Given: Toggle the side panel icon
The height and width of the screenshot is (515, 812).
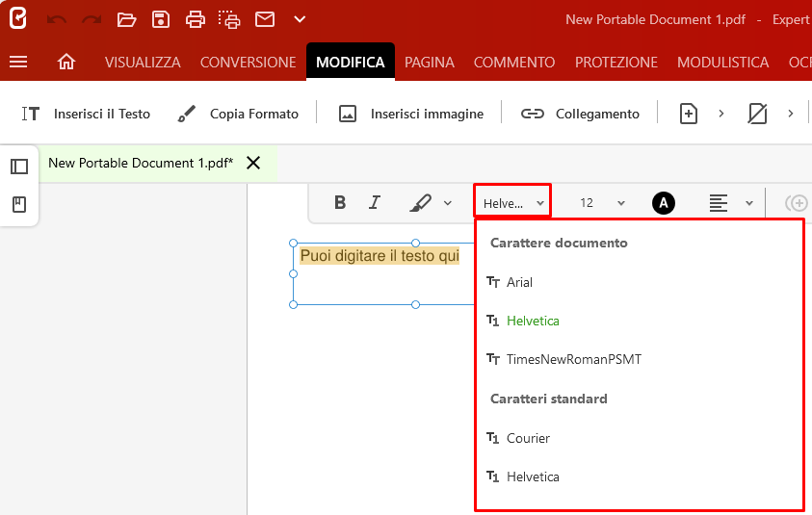Looking at the screenshot, I should (x=19, y=167).
